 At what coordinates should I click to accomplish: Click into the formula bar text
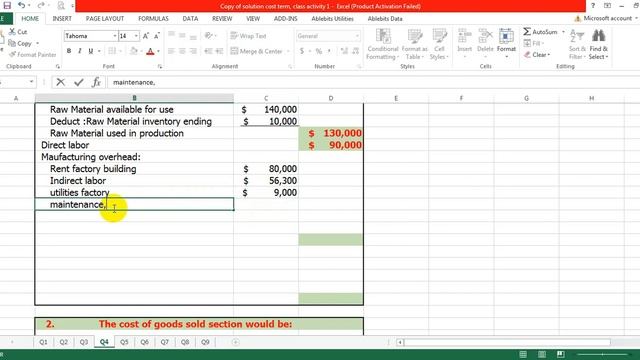(133, 82)
